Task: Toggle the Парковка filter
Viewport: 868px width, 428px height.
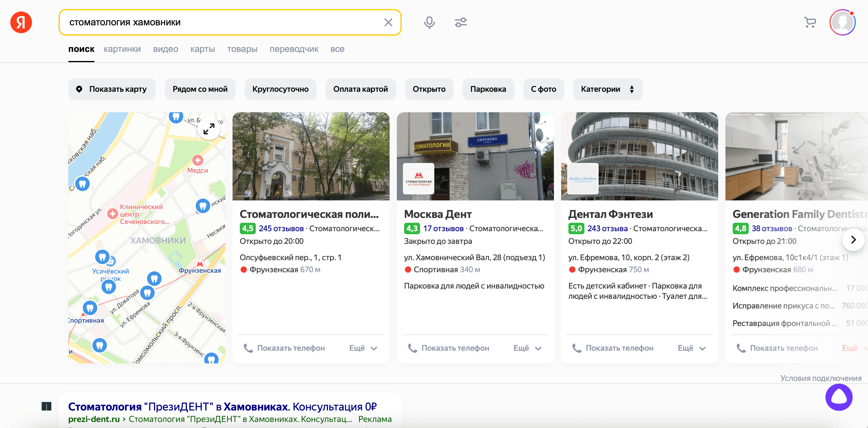Action: click(x=488, y=89)
